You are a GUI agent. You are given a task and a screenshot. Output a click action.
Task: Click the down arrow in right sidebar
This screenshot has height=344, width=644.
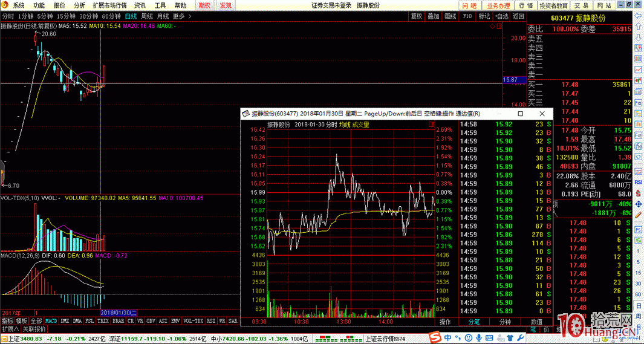639,37
